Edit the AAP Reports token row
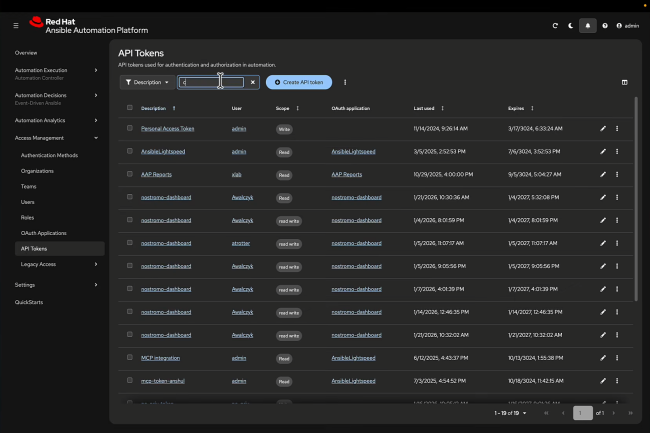Screen dimensions: 650x433 coord(603,174)
